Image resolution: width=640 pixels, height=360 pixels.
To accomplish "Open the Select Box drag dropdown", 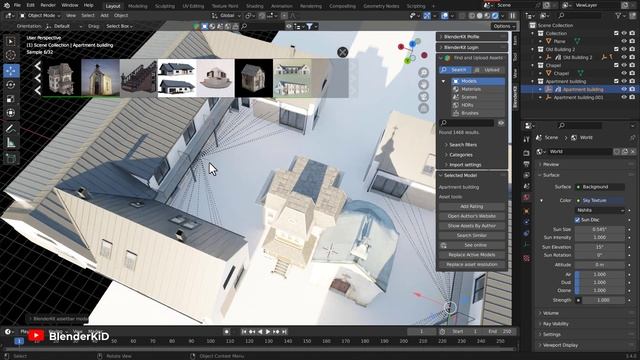I will coord(119,26).
